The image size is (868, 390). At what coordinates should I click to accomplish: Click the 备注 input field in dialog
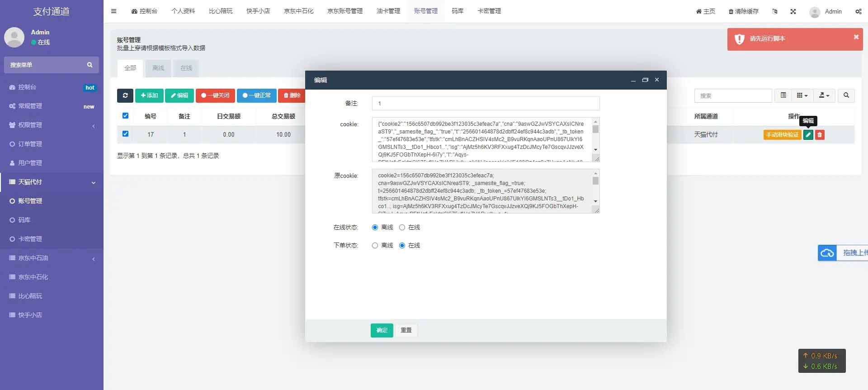pos(486,104)
